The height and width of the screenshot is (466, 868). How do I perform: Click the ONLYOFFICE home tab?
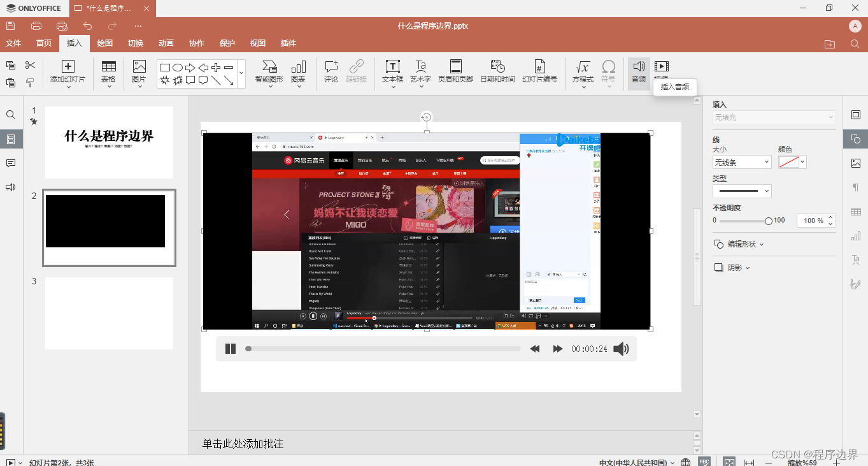(33, 8)
